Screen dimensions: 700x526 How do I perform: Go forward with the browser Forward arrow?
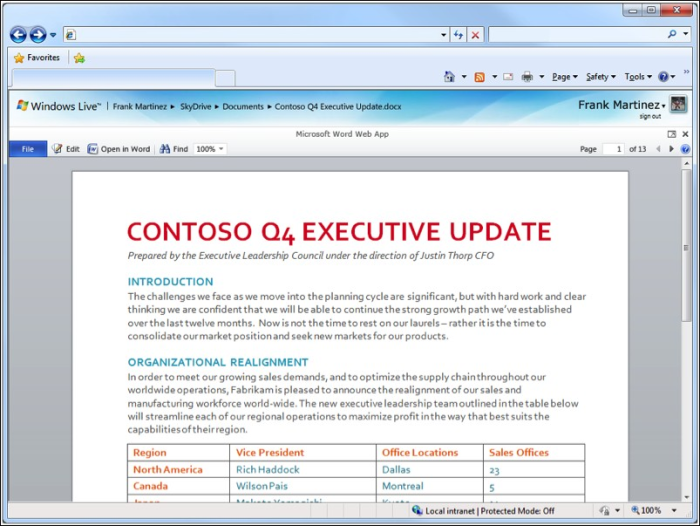(38, 34)
